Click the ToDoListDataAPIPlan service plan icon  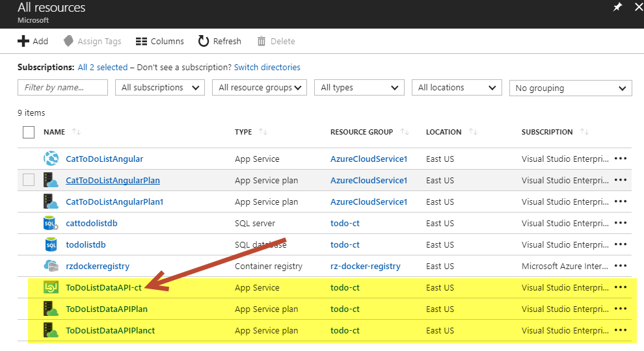click(x=51, y=309)
